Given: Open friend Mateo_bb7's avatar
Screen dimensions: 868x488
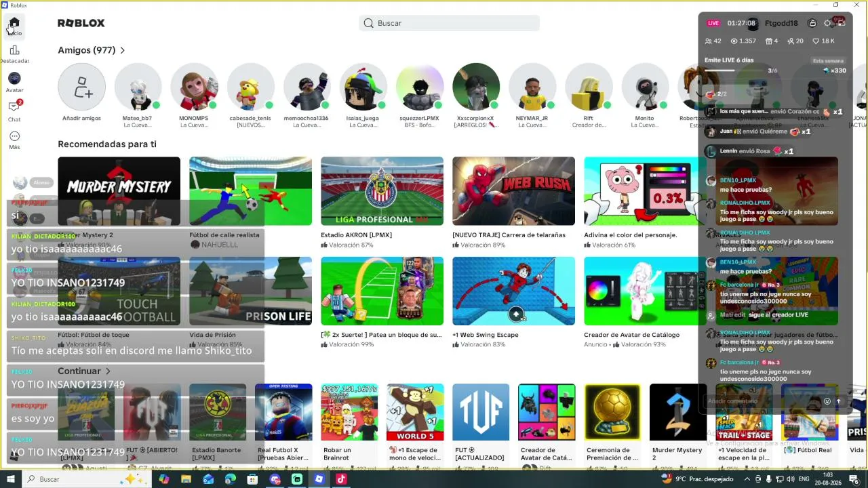Looking at the screenshot, I should pos(138,87).
